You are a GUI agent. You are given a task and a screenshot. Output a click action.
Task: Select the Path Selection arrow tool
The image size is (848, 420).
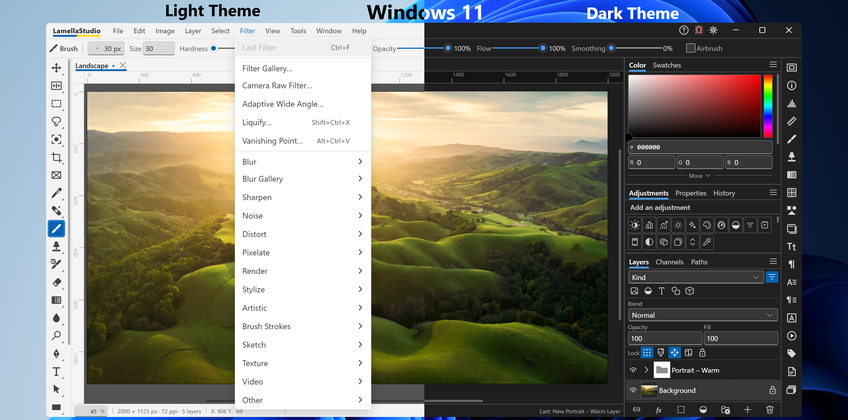(x=56, y=389)
